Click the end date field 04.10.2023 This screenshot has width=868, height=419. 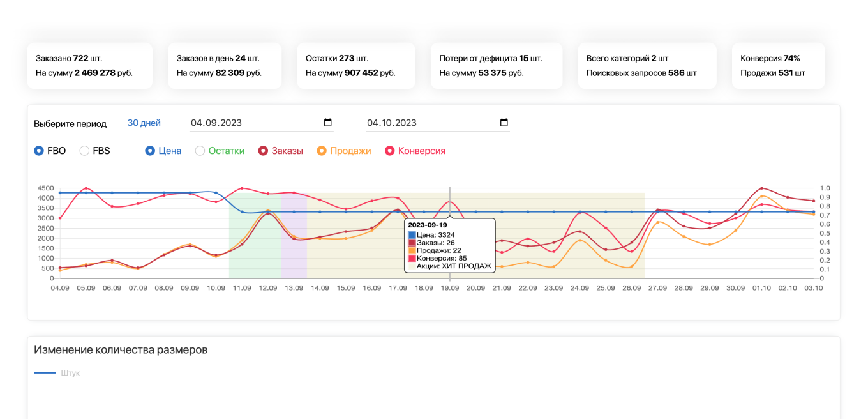tap(431, 123)
